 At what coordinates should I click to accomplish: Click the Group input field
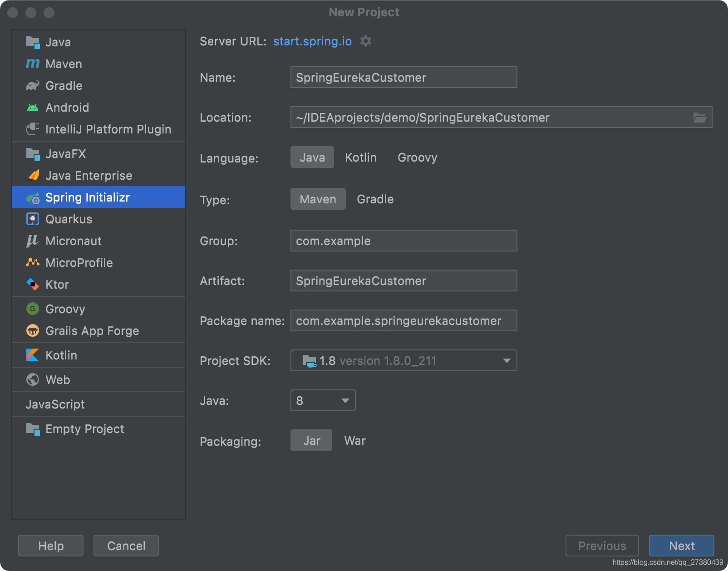[403, 241]
